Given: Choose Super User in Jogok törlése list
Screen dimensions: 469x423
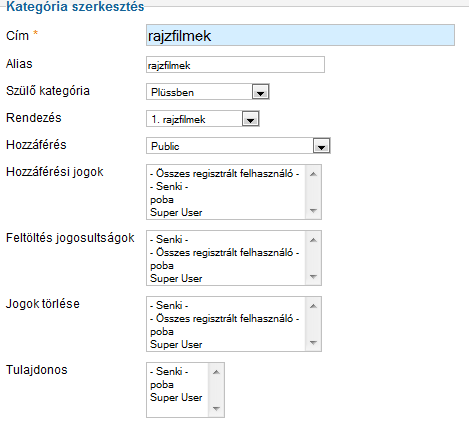Looking at the screenshot, I should point(176,344).
